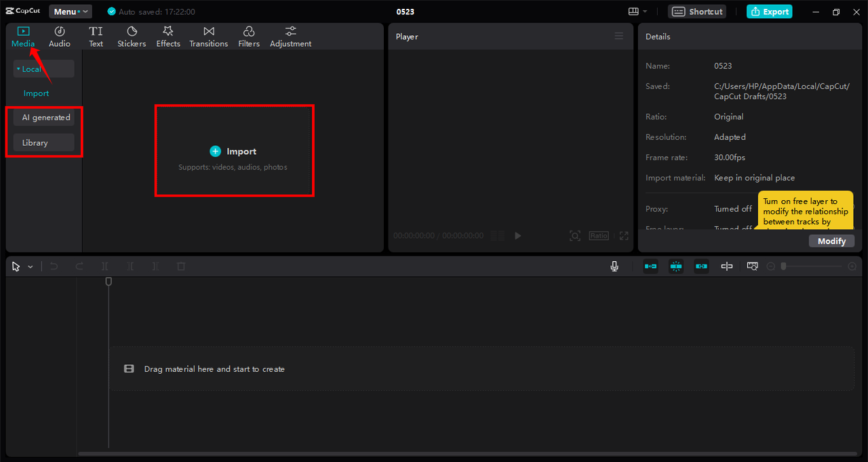Open the selection tool dropdown arrow
This screenshot has width=868, height=462.
(x=31, y=267)
